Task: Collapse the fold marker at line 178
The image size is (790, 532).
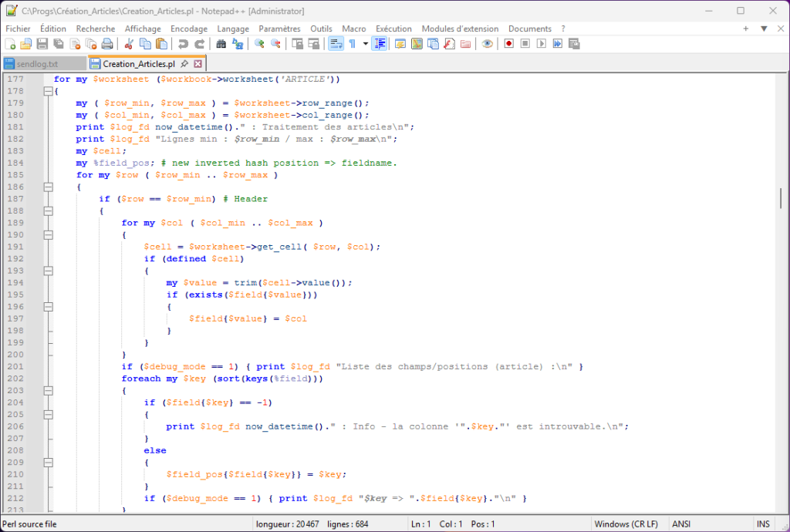Action: tap(49, 91)
